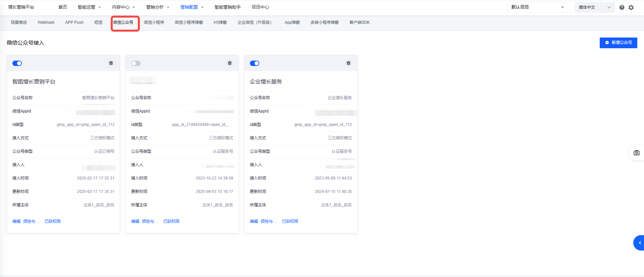Click 频控与... link on the middle card
This screenshot has height=277, width=644.
(x=150, y=221)
